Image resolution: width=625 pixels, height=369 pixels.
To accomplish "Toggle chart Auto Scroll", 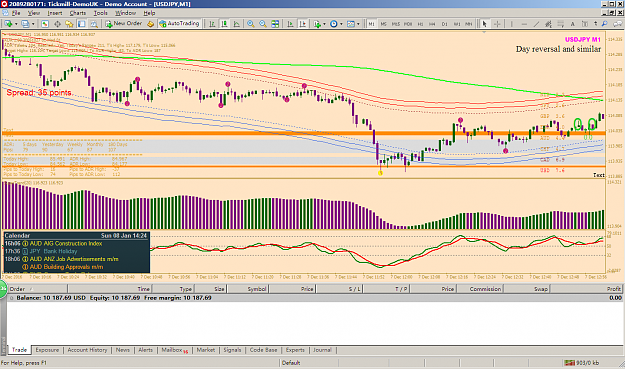I will 290,24.
